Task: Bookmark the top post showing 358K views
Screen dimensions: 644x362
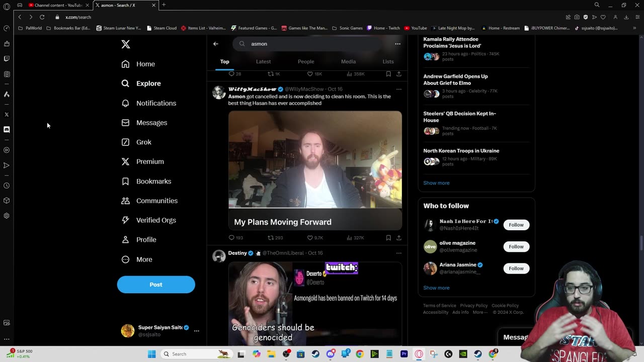Action: coord(388,74)
